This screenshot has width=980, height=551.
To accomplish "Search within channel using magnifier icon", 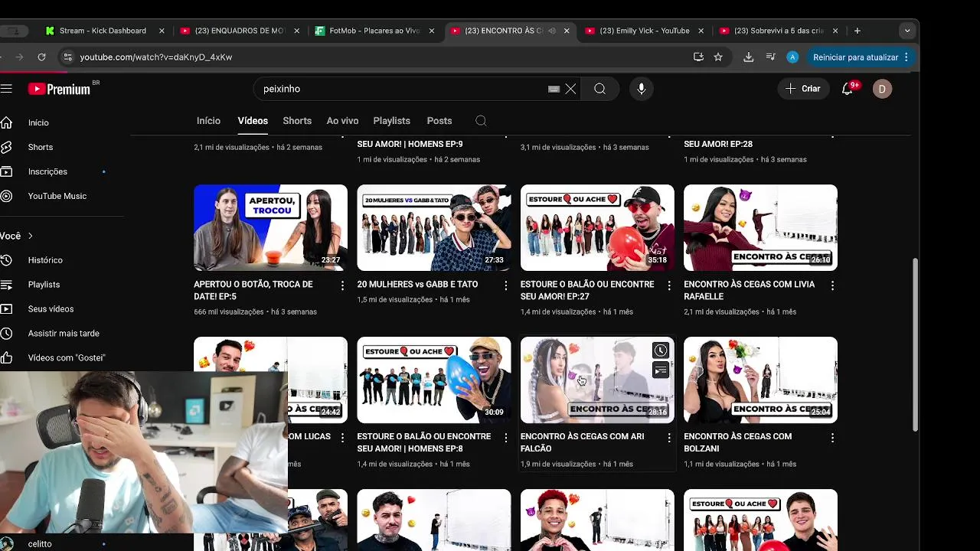I will [481, 121].
